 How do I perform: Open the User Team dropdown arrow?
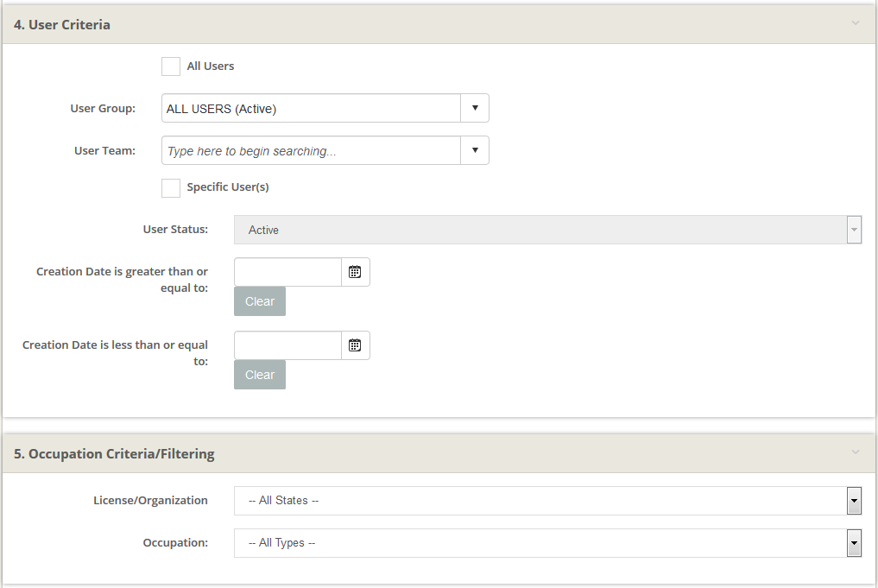(475, 151)
